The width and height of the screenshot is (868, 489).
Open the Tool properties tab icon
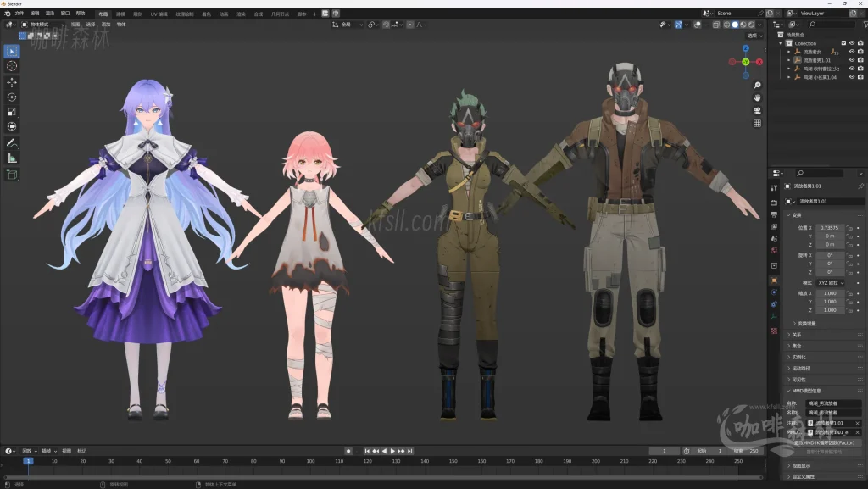coord(774,188)
